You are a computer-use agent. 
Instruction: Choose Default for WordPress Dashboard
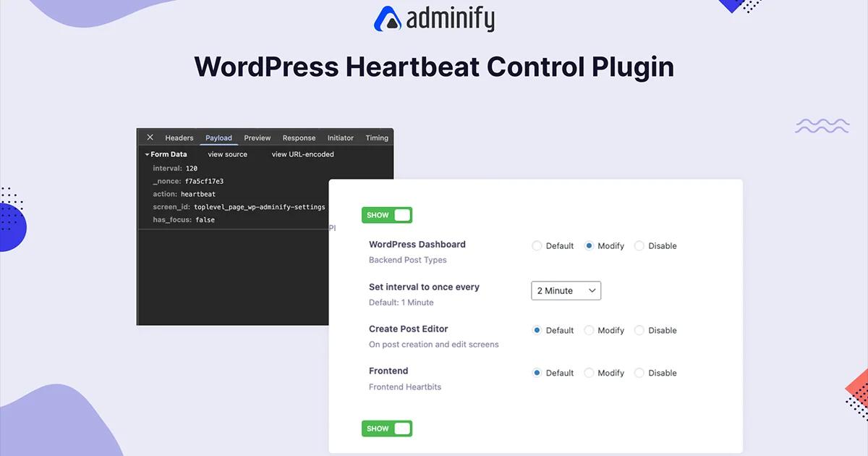pyautogui.click(x=537, y=246)
